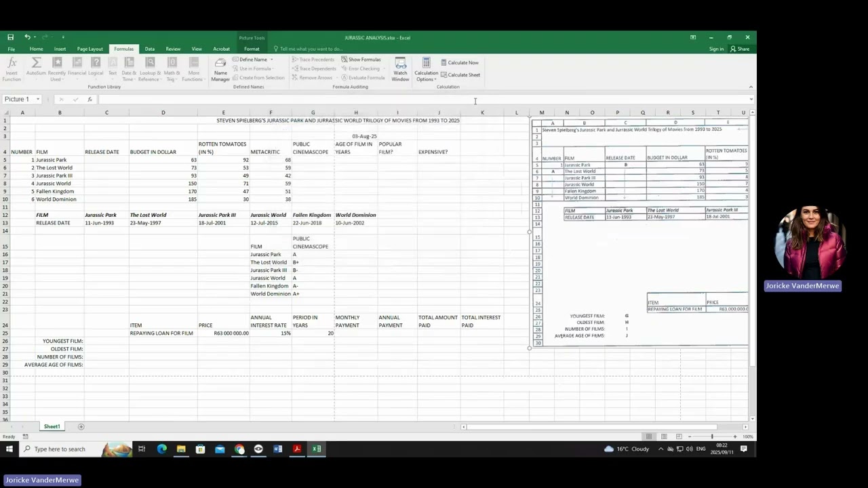Image resolution: width=868 pixels, height=488 pixels.
Task: Click Trace Dependents
Action: (x=314, y=68)
